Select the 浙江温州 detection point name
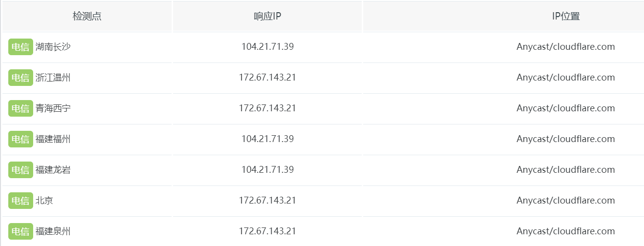This screenshot has width=644, height=246. click(x=53, y=78)
